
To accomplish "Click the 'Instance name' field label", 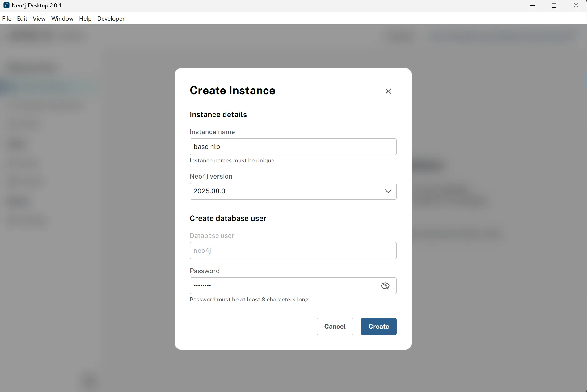I will (x=212, y=132).
